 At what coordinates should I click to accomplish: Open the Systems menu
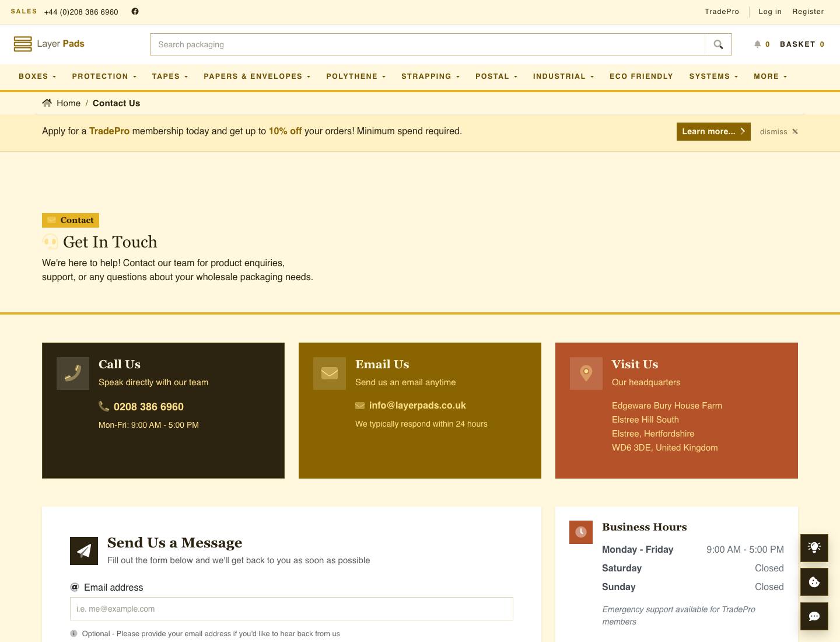714,76
